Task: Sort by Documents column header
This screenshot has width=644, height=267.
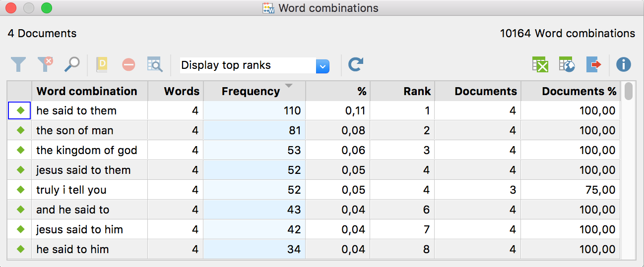Action: [478, 91]
